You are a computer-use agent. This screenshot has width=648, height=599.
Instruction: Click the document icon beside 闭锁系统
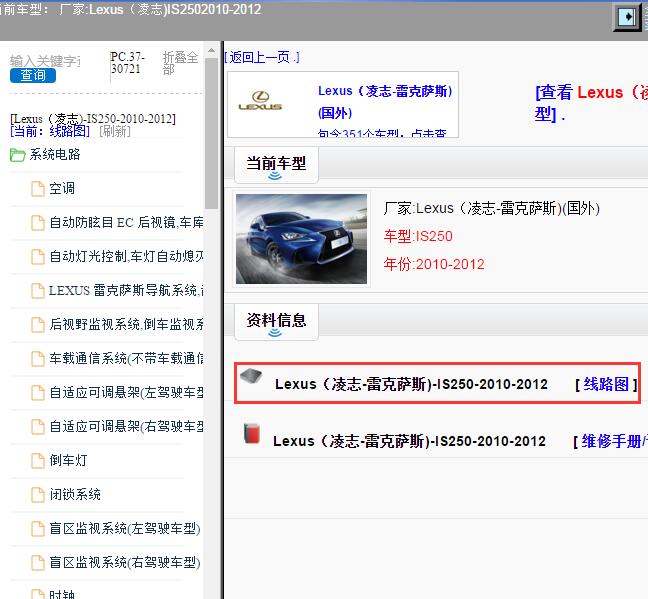point(38,494)
